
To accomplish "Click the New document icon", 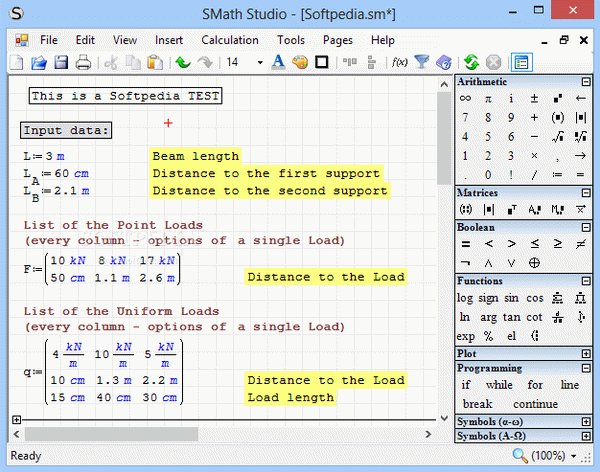I will pyautogui.click(x=16, y=62).
